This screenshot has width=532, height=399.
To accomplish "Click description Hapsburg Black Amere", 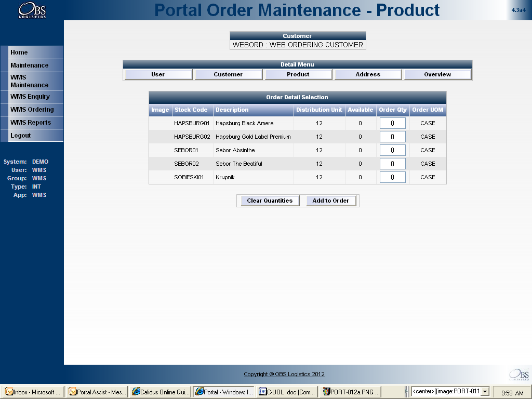I will pos(245,123).
